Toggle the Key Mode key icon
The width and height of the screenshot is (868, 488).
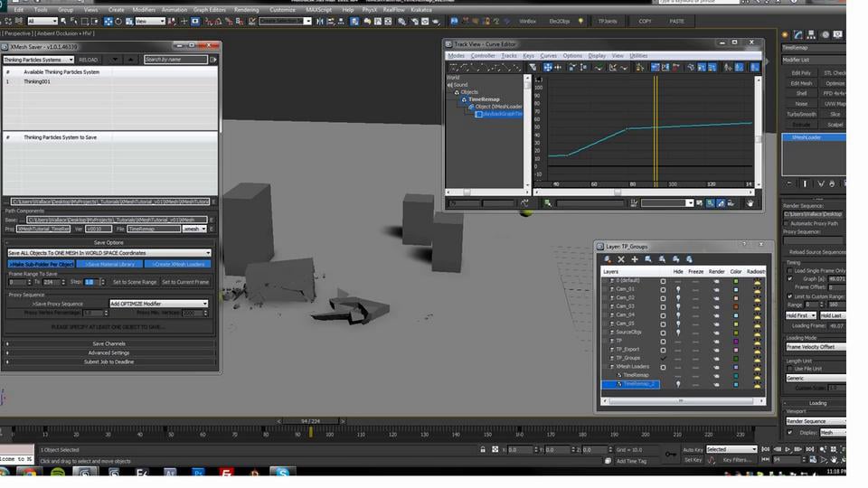(670, 455)
